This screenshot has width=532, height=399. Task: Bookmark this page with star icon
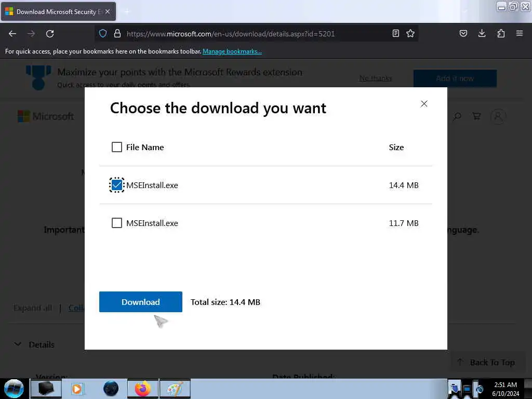410,33
